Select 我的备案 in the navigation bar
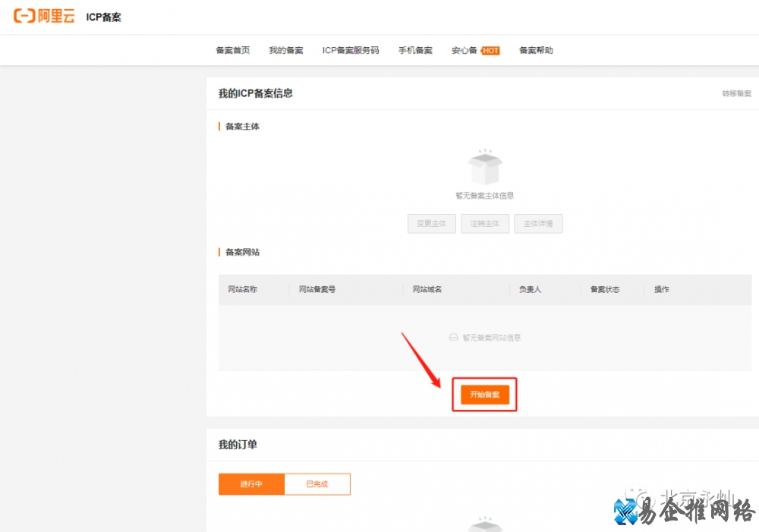 pyautogui.click(x=285, y=50)
